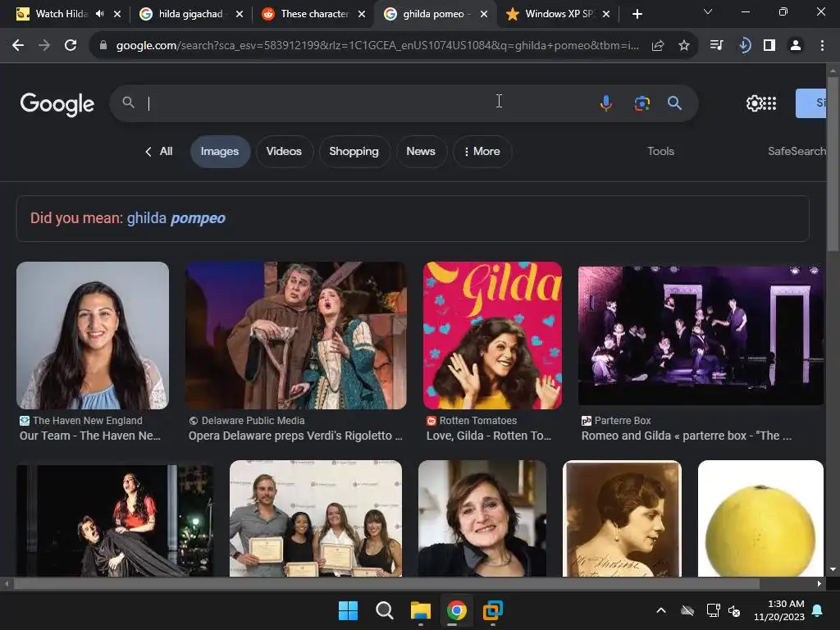Viewport: 840px width, 630px height.
Task: Click the browser forward arrow
Action: (x=44, y=46)
